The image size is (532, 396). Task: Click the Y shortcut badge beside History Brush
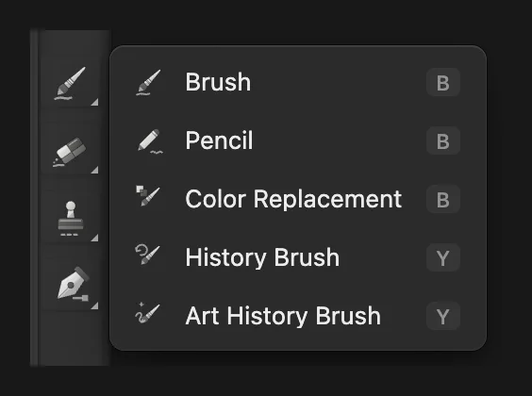[443, 257]
